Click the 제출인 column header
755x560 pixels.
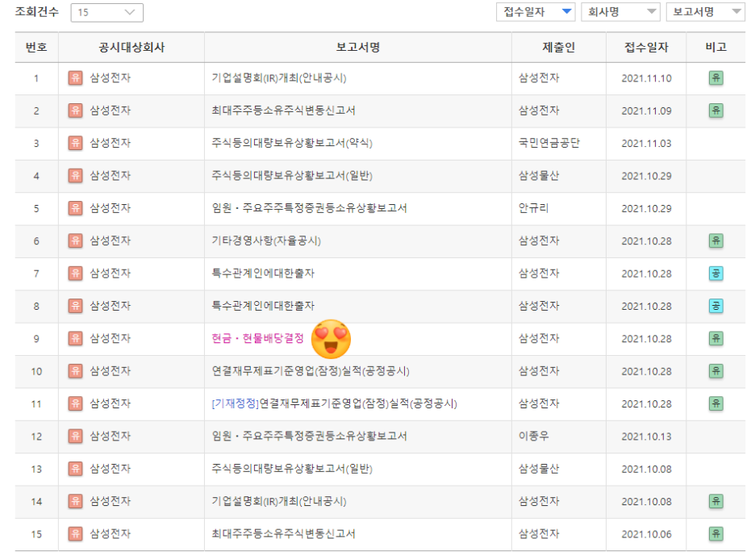[x=558, y=47]
